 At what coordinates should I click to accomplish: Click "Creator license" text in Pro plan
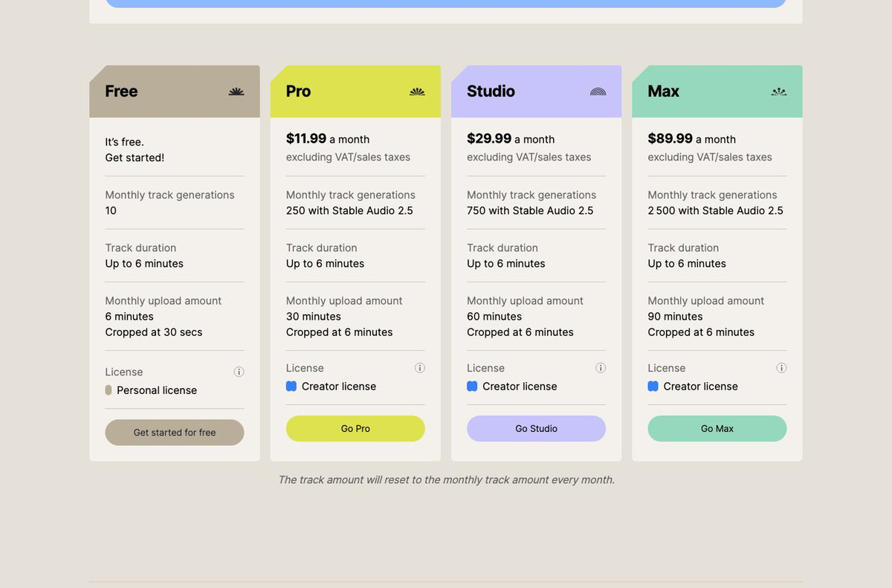coord(339,387)
